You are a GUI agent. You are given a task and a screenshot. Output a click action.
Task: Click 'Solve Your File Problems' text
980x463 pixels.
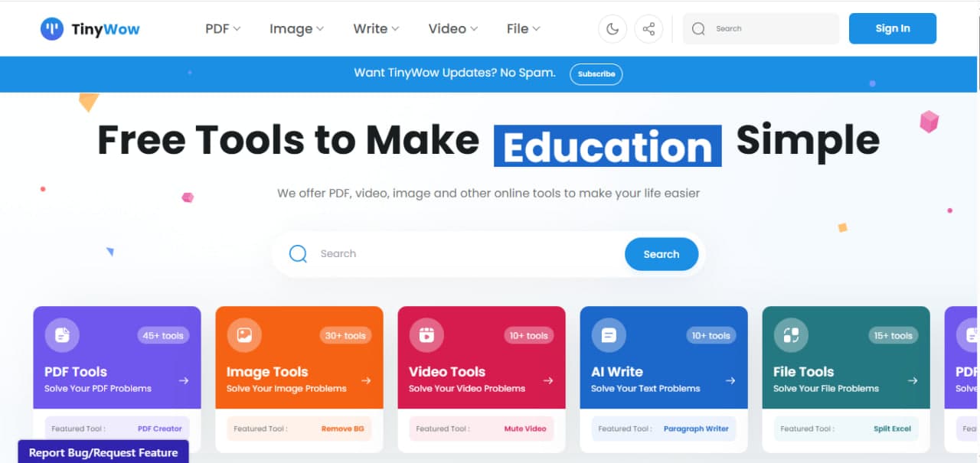826,389
